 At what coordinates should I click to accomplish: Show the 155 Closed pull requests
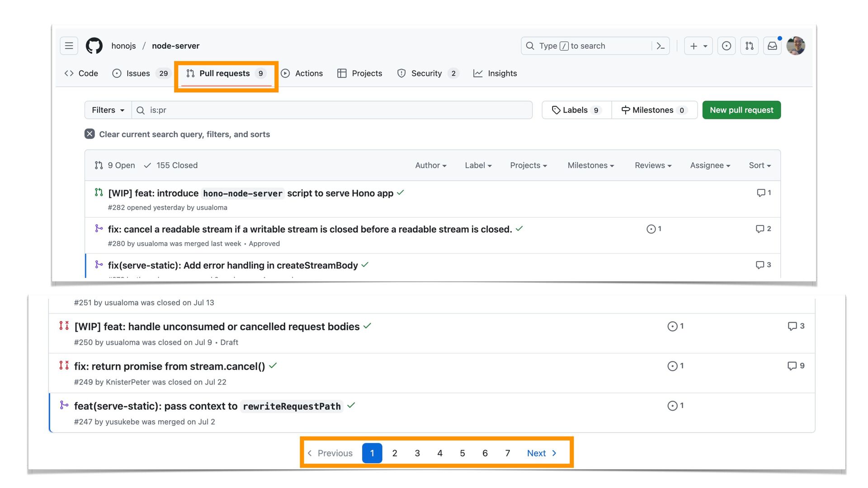(x=171, y=165)
